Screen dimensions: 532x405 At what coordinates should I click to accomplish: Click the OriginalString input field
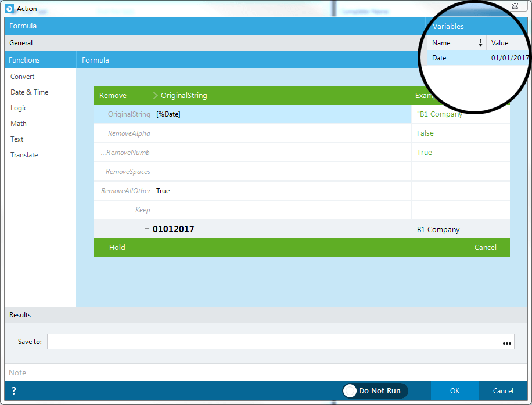tap(282, 114)
